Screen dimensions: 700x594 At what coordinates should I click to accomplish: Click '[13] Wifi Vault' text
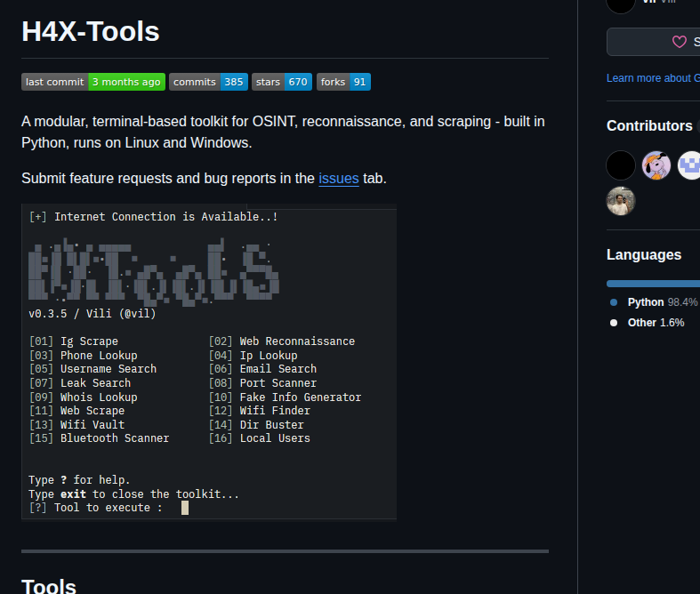pyautogui.click(x=76, y=425)
